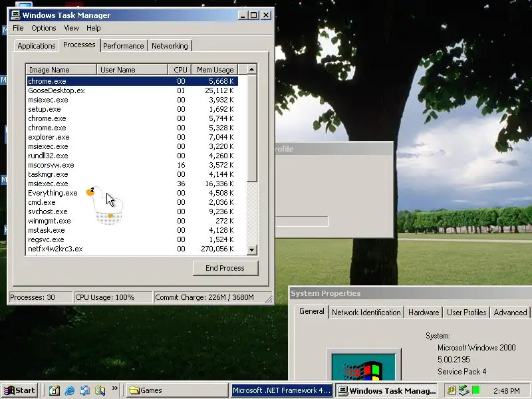Screen dimensions: 532x399
Task: Select the cmd.exe process
Action: tap(132, 202)
